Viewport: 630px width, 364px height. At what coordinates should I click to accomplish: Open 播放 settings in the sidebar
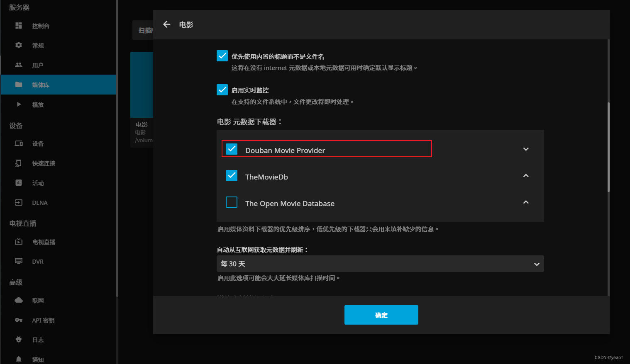59,104
